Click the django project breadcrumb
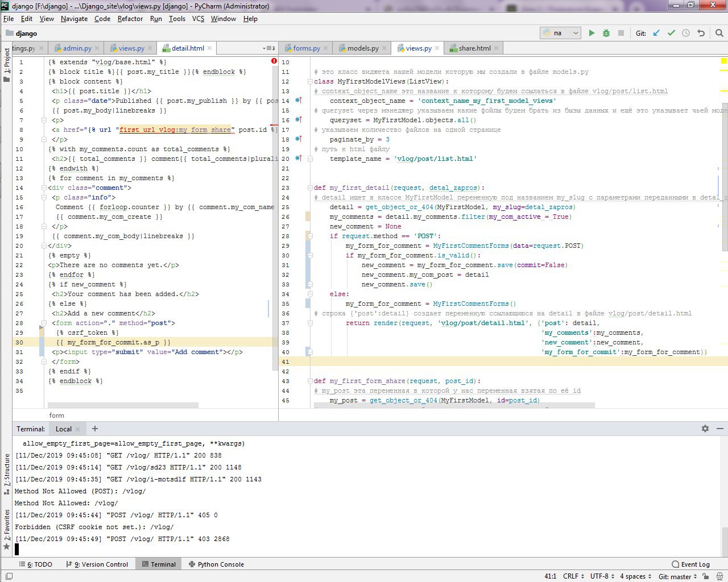This screenshot has width=728, height=582. click(22, 34)
